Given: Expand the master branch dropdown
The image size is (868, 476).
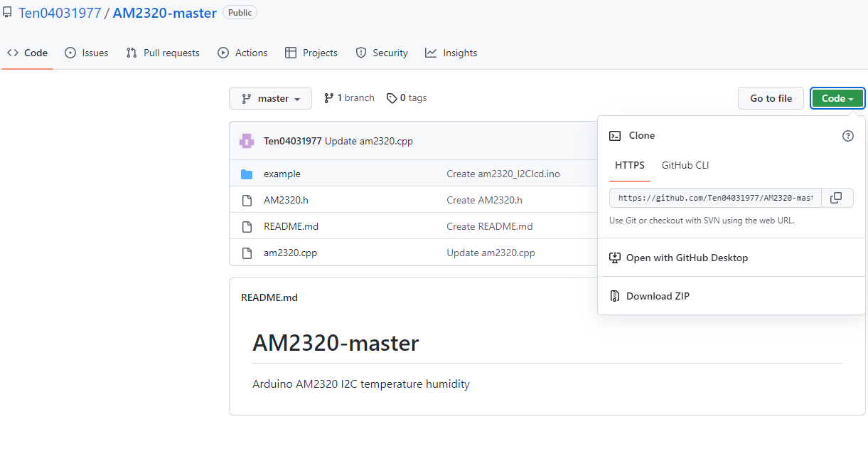Looking at the screenshot, I should pos(270,98).
